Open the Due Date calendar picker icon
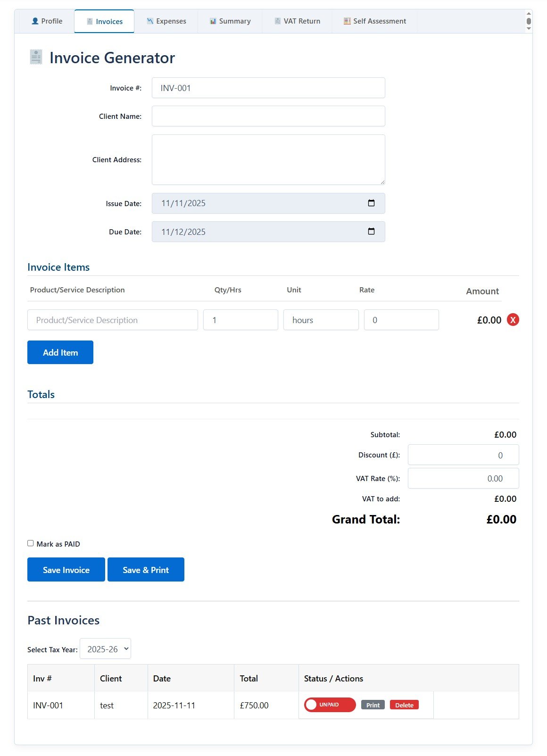 pos(371,231)
